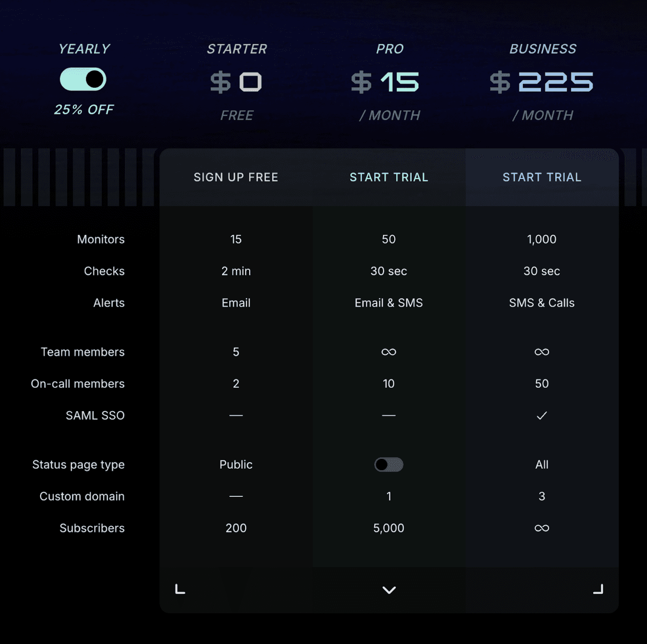Screen dimensions: 647x644
Task: Select the Business plan heading
Action: pos(543,49)
